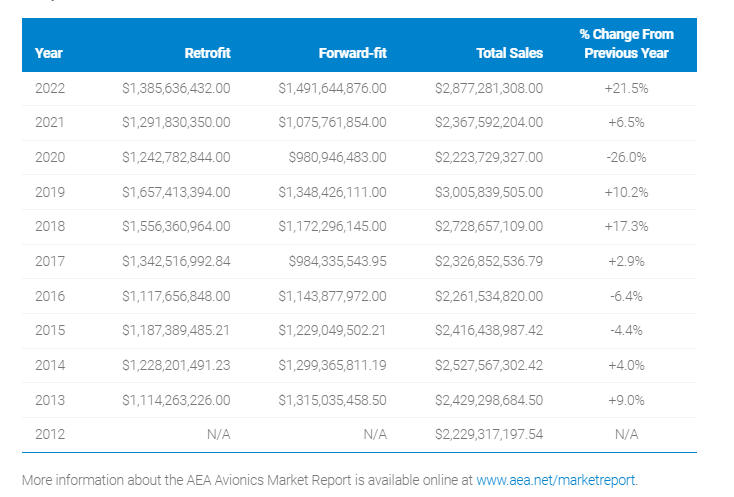Select the 2015 forward-fit value $1,229,049,502.21
Screen dimensions: 734x497
click(332, 331)
